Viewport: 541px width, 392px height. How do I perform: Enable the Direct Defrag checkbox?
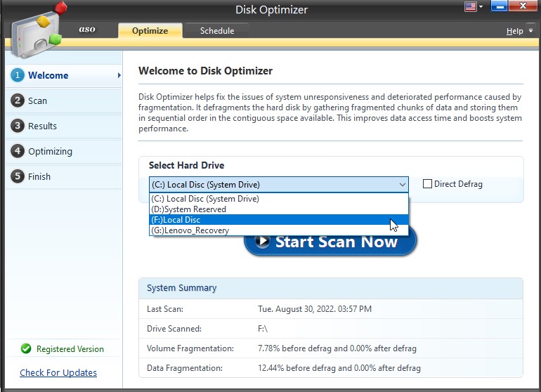click(427, 184)
